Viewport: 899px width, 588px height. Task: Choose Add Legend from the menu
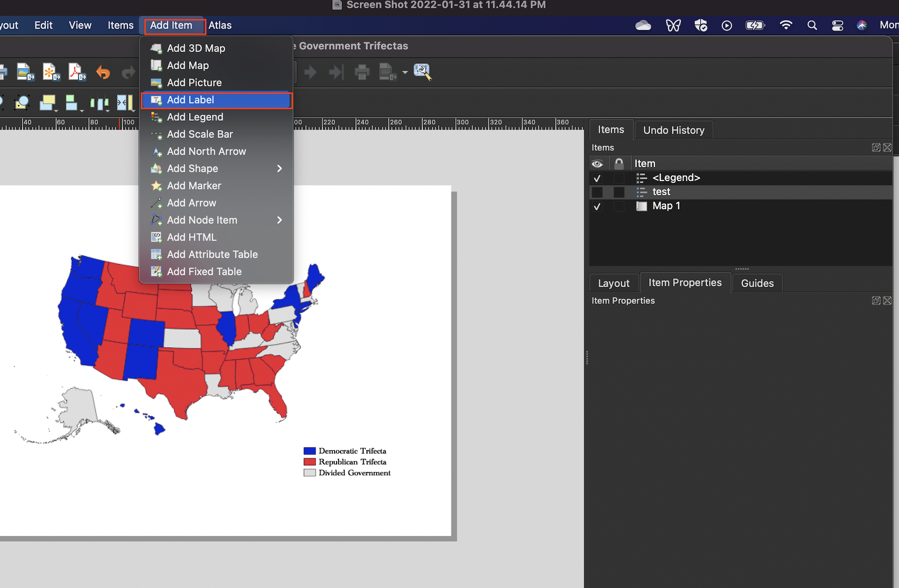pyautogui.click(x=195, y=117)
